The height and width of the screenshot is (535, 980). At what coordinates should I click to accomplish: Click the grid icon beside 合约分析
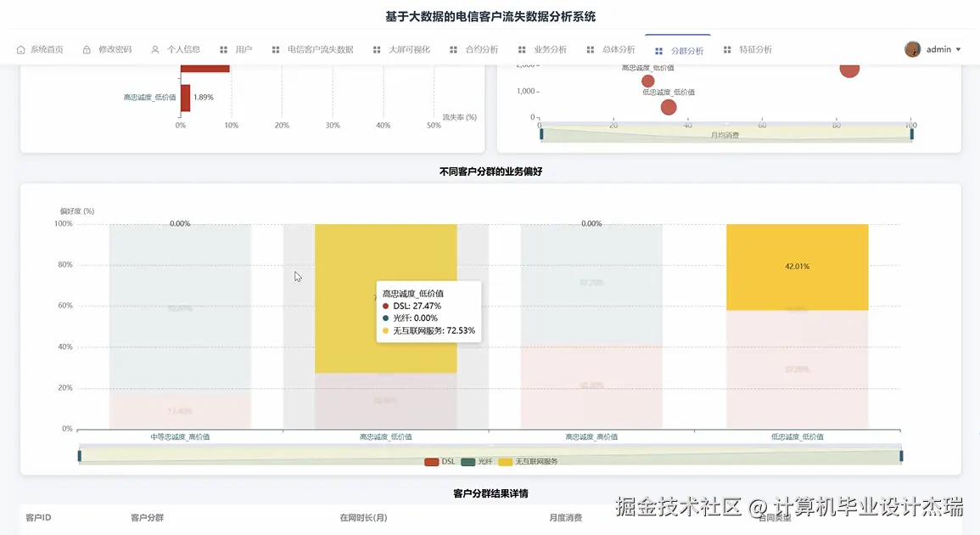click(x=454, y=49)
